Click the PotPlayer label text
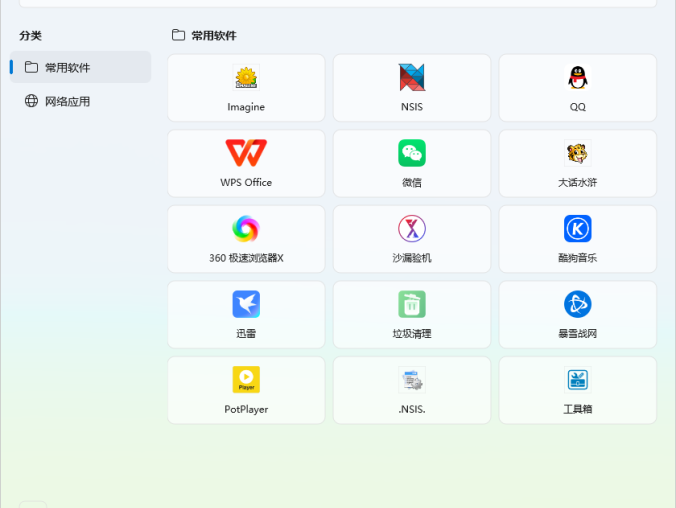This screenshot has height=508, width=676. [246, 409]
